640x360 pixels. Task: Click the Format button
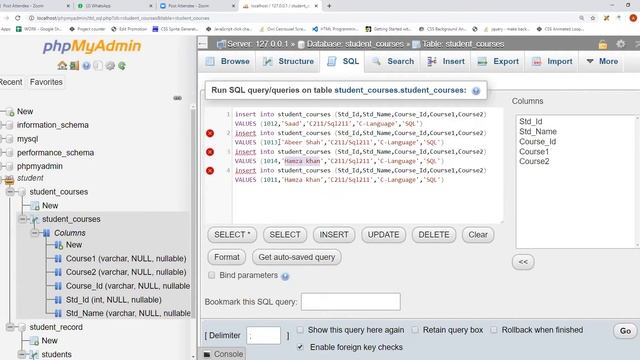(227, 257)
